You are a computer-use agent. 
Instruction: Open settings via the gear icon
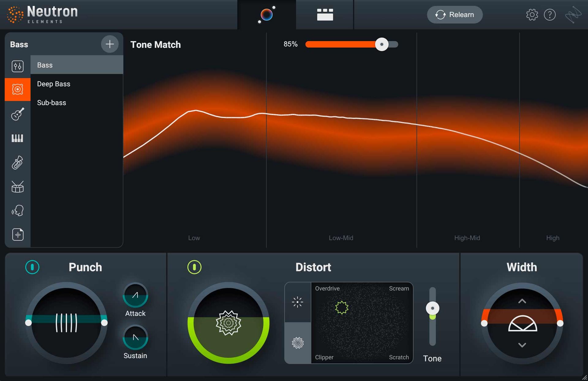click(532, 15)
